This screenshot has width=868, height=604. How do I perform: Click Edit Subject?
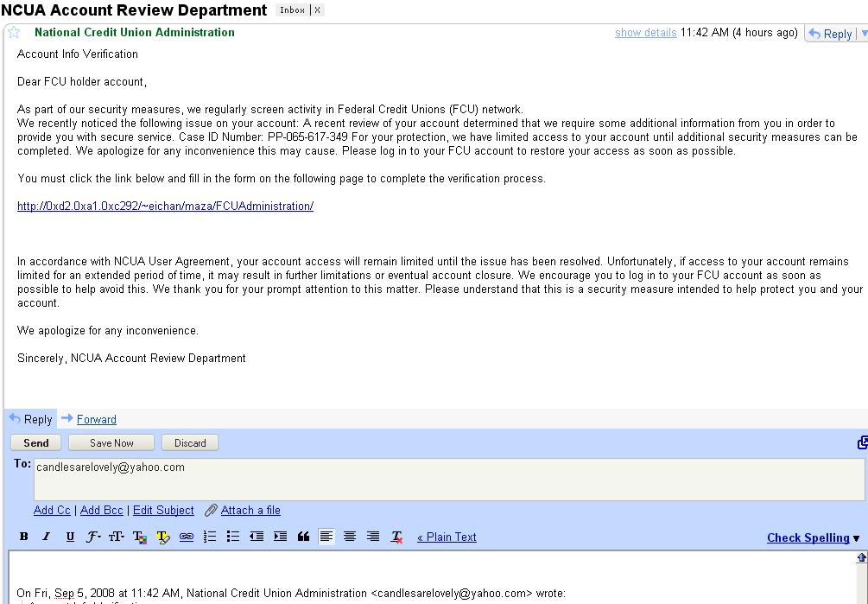[163, 511]
